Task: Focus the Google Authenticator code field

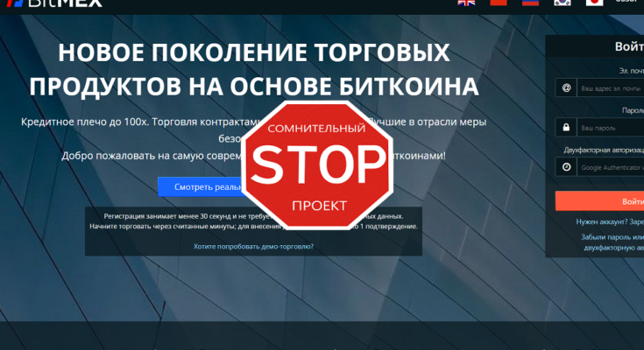Action: [x=611, y=167]
